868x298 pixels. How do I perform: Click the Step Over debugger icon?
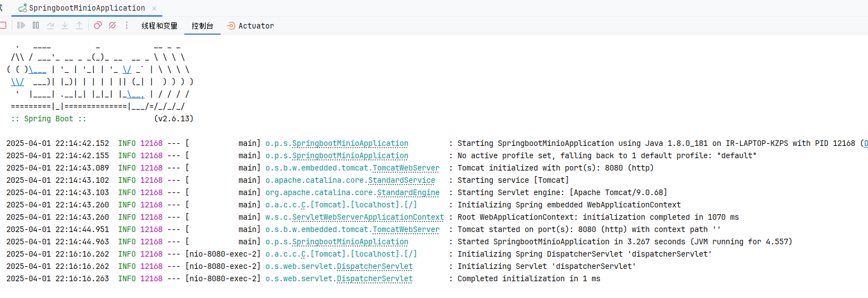[50, 25]
